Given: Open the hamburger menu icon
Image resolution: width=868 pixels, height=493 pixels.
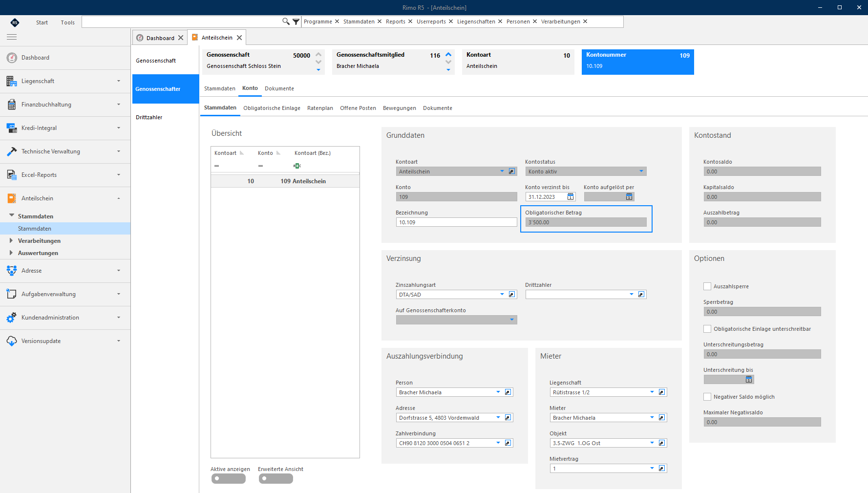Looking at the screenshot, I should (12, 37).
